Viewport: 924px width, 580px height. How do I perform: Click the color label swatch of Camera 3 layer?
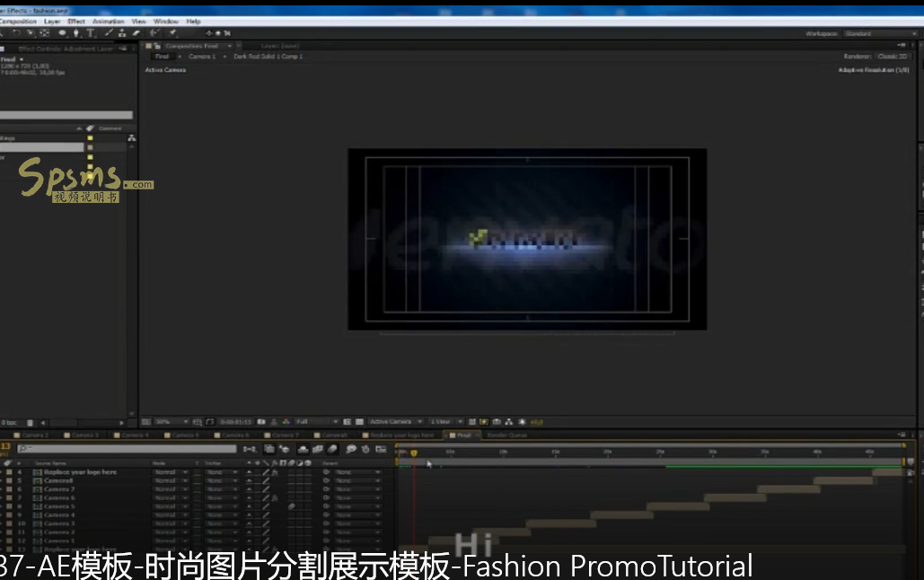coord(9,523)
